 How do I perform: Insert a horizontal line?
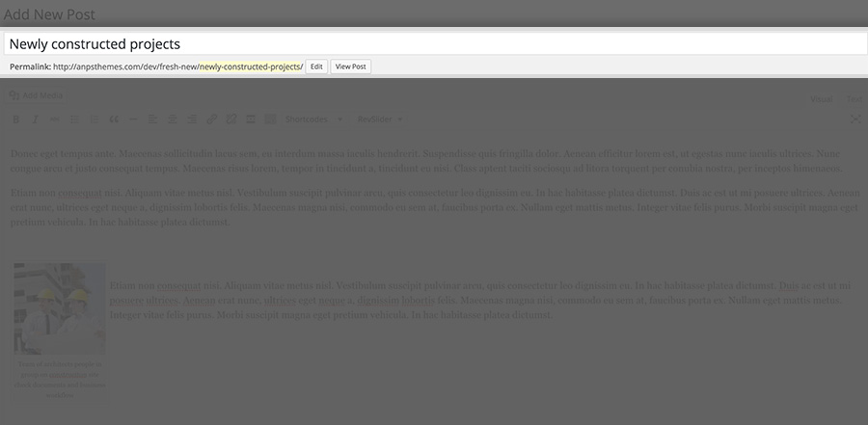coord(133,120)
